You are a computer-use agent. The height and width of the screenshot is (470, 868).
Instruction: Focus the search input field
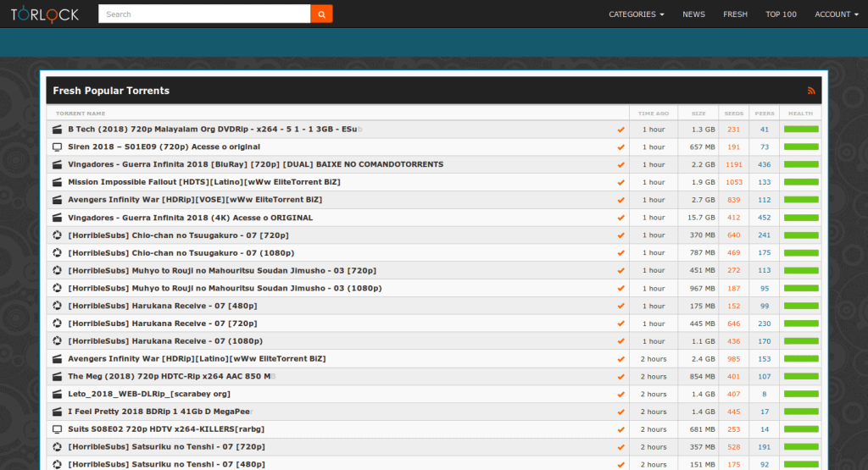[x=203, y=14]
